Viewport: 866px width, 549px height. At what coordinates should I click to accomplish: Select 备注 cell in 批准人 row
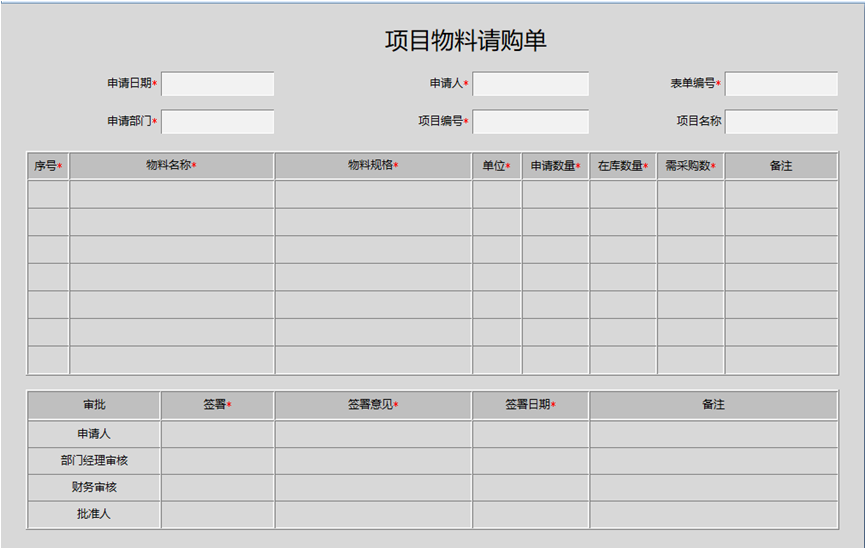pyautogui.click(x=713, y=515)
